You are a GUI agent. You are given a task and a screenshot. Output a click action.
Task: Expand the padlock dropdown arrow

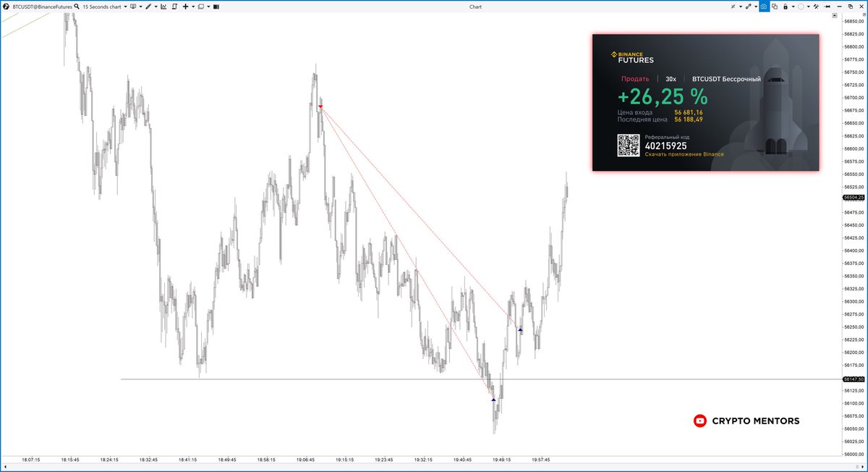(793, 7)
